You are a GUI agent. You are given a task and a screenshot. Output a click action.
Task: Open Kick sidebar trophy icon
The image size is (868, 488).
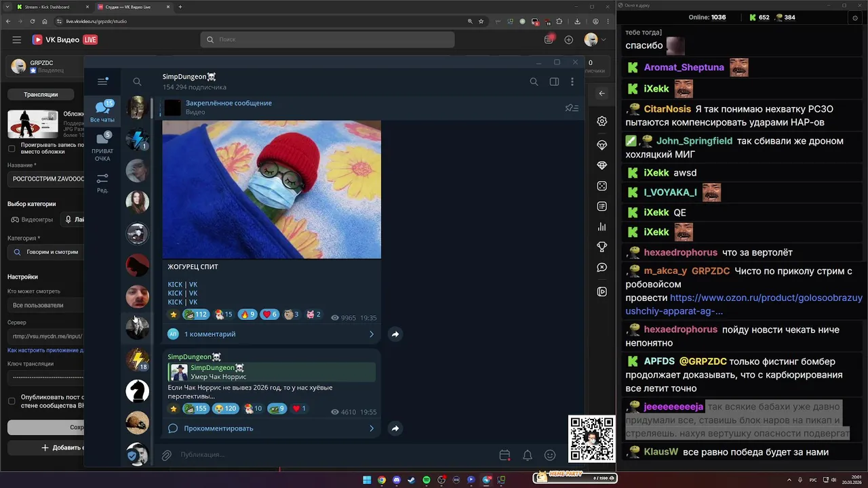pyautogui.click(x=601, y=247)
